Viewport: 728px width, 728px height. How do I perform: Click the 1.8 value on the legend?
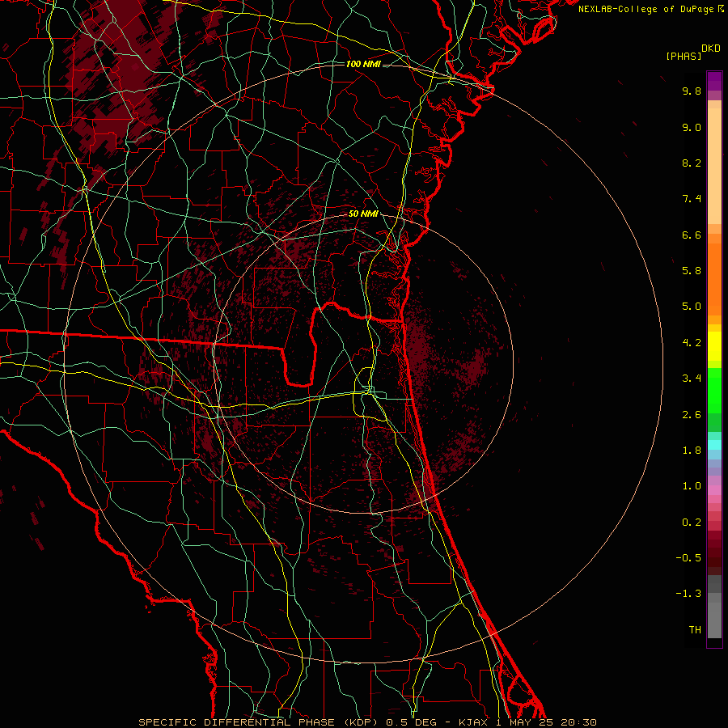(692, 451)
